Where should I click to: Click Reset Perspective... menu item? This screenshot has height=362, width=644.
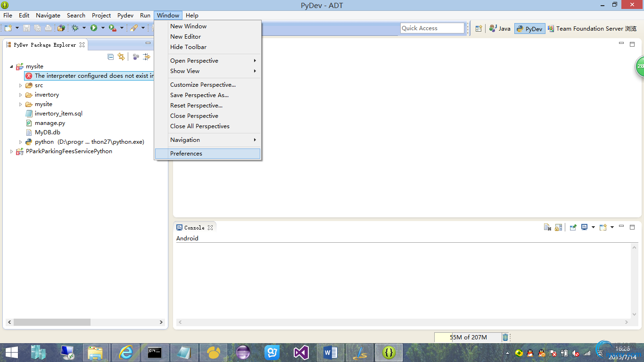point(207,106)
